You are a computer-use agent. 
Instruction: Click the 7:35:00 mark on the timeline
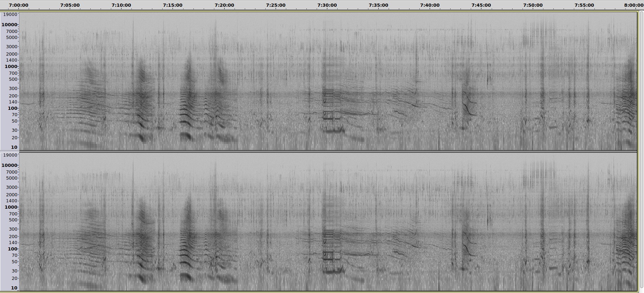pyautogui.click(x=378, y=5)
